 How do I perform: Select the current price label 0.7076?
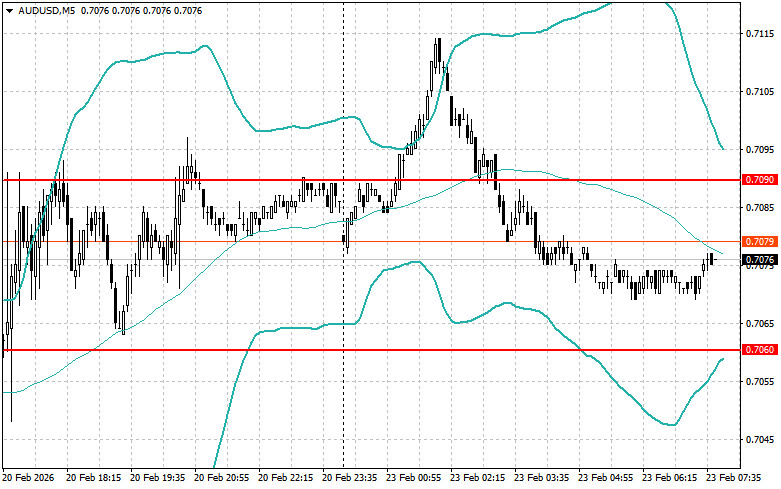coord(760,259)
